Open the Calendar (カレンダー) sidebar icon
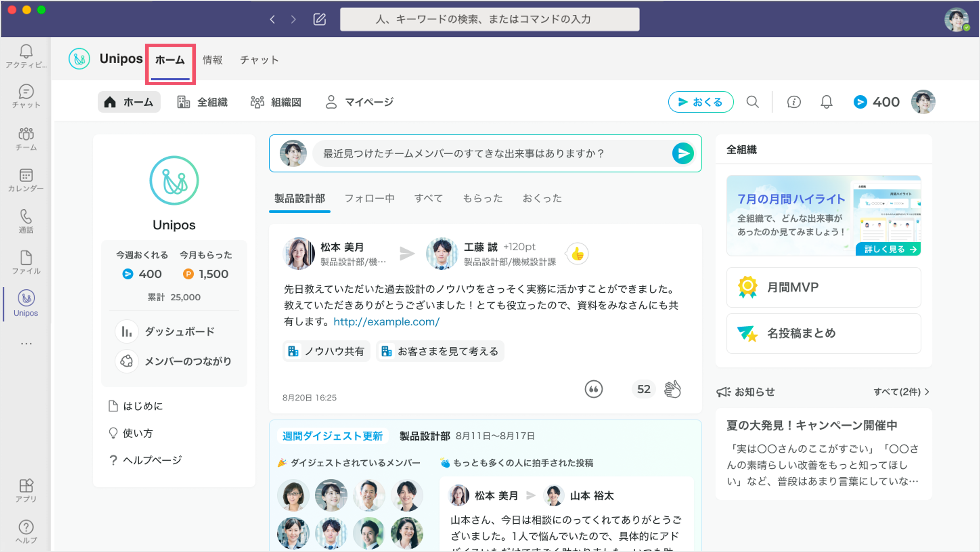 tap(26, 180)
